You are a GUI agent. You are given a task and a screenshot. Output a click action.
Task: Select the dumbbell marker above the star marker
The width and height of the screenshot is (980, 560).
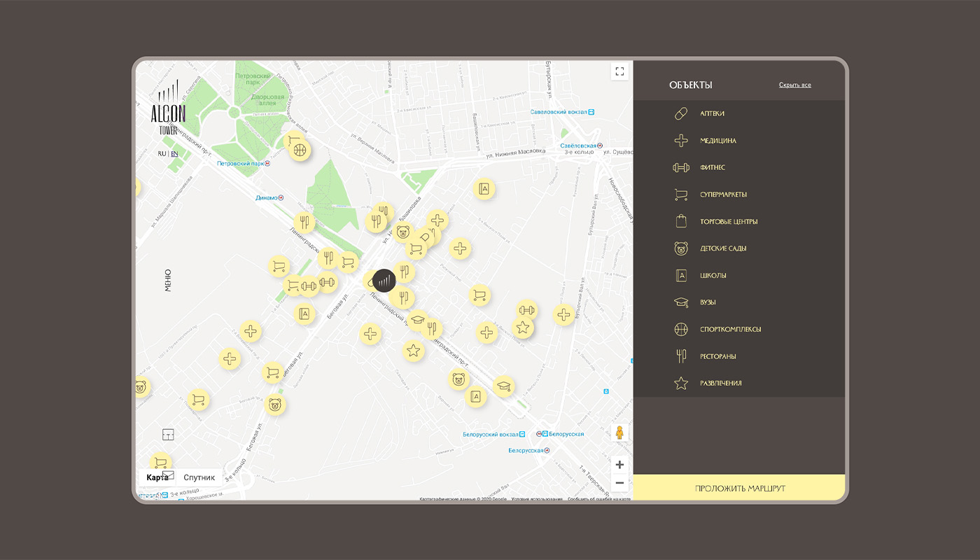[527, 310]
